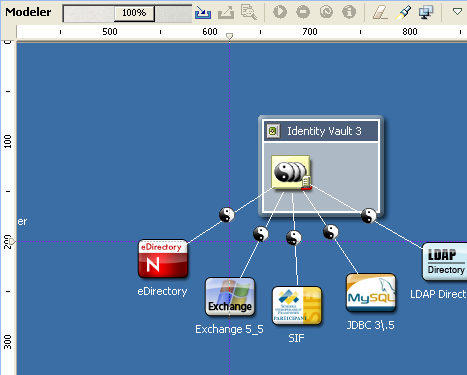The width and height of the screenshot is (467, 375).
Task: Click the eDirectory label text
Action: tap(162, 291)
